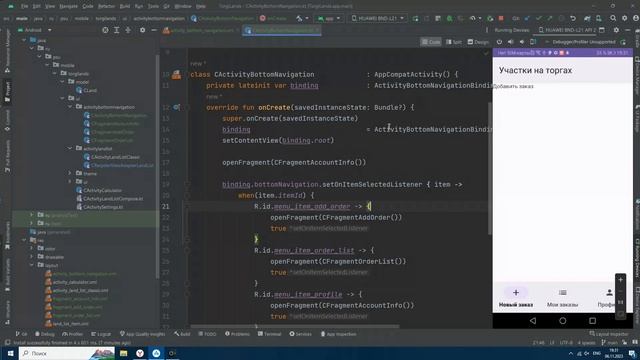Collapse the activitybottomnavigation package in the tree
This screenshot has height=360, width=640.
[70, 107]
